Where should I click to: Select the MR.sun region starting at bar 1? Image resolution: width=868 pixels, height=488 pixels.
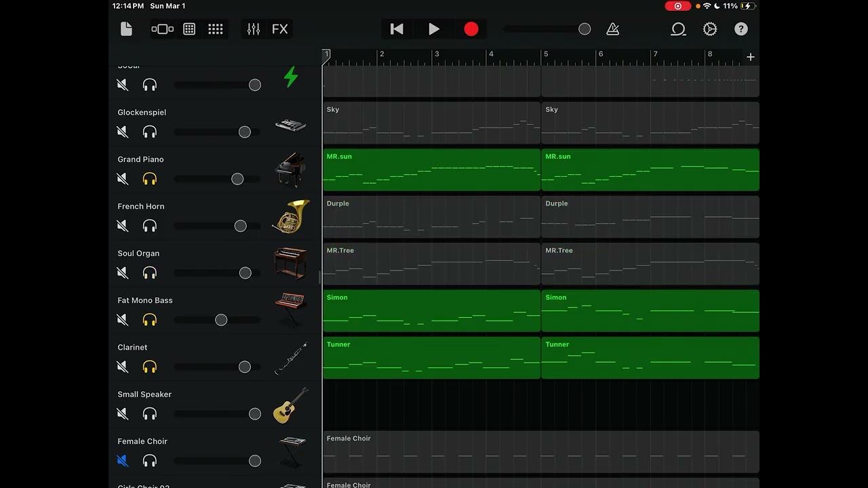pyautogui.click(x=432, y=169)
